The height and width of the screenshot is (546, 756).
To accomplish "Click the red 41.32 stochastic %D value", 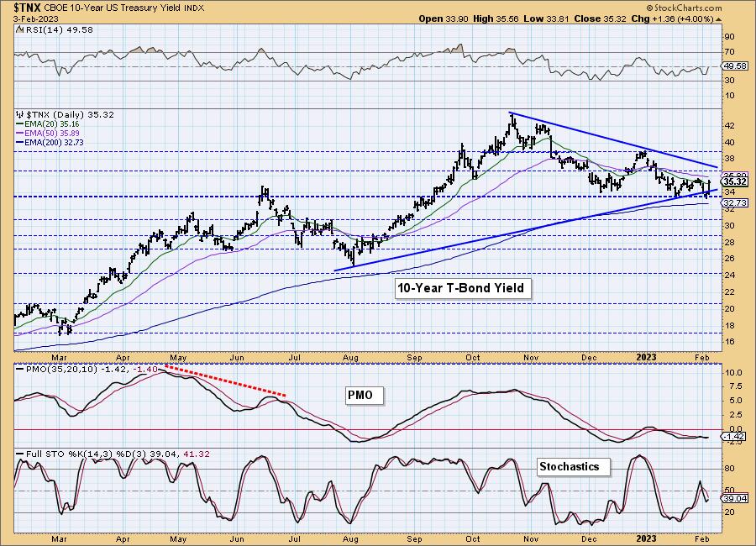I will click(x=197, y=454).
